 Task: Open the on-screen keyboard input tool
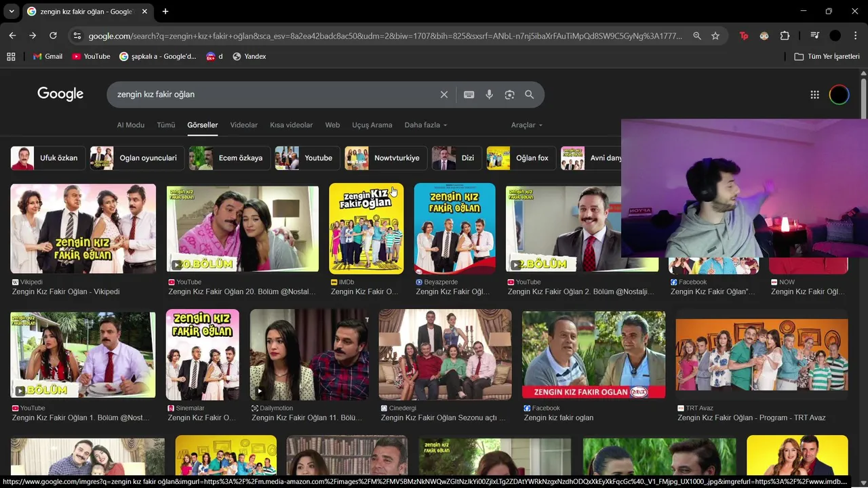[x=469, y=95]
